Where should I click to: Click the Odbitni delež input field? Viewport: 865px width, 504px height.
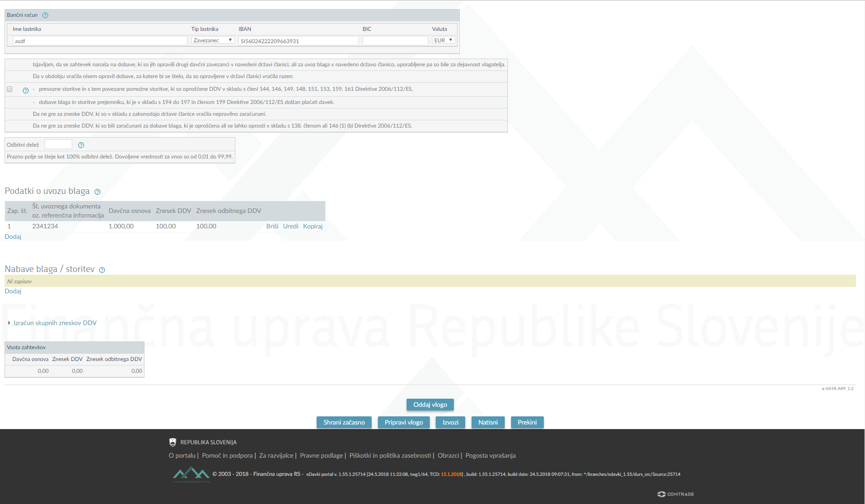tap(58, 144)
